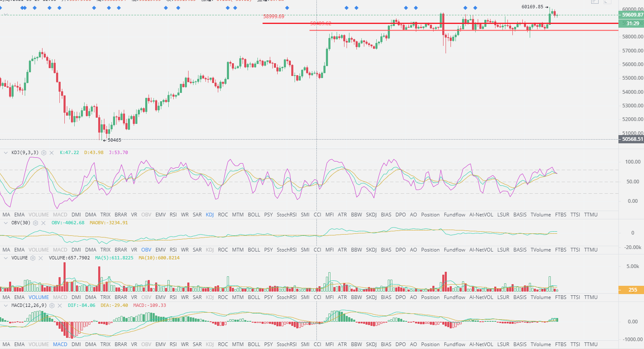Remove the MACD indicator with its X icon

tap(60, 306)
